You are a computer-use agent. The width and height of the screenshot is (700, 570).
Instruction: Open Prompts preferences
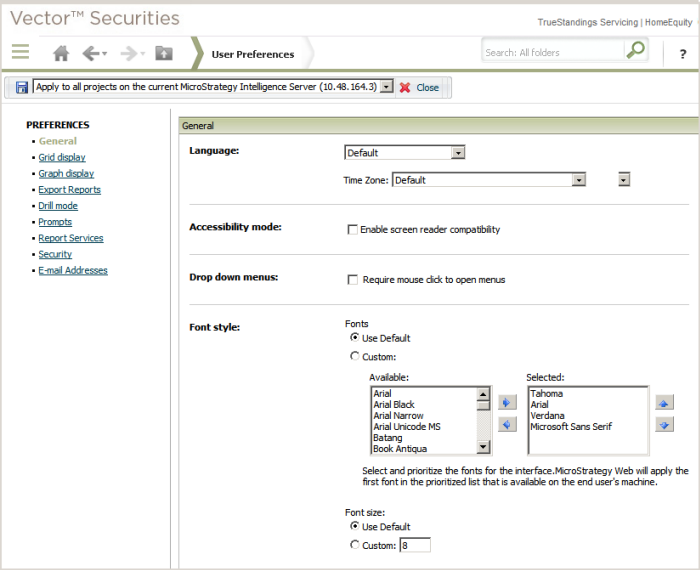click(55, 222)
